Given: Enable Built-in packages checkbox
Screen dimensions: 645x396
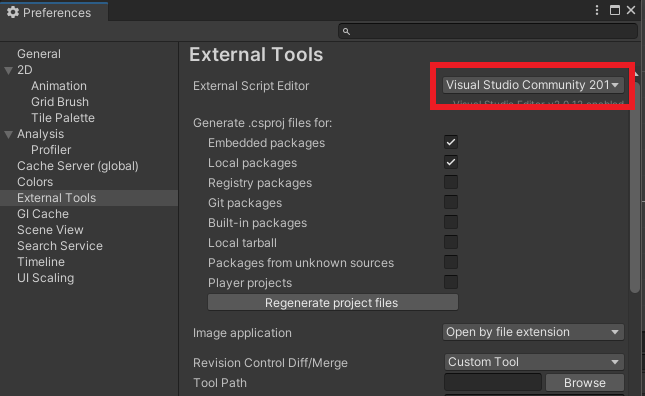Looking at the screenshot, I should (451, 222).
